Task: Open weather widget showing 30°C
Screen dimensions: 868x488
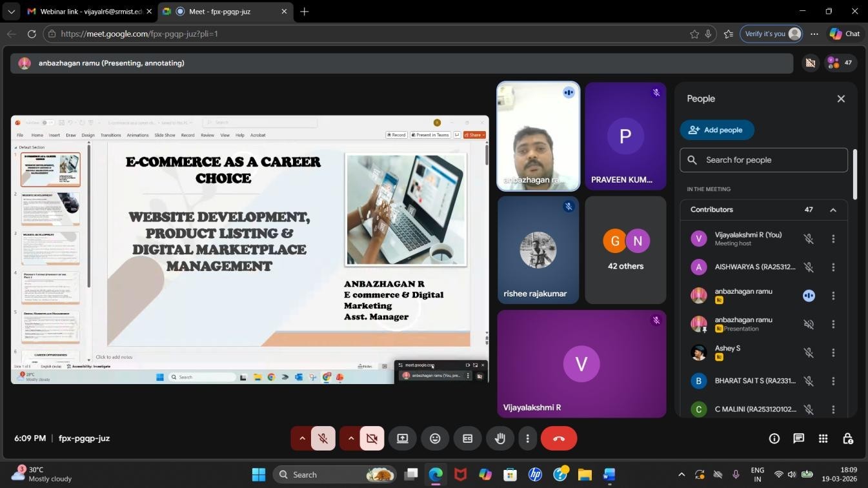Action: pyautogui.click(x=42, y=474)
